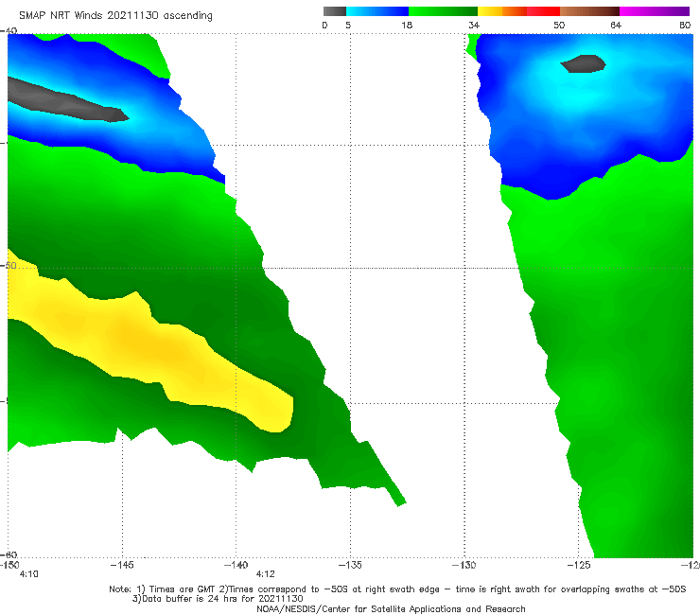Image resolution: width=700 pixels, height=615 pixels.
Task: Click the '18' label under the color bar
Action: [x=407, y=26]
